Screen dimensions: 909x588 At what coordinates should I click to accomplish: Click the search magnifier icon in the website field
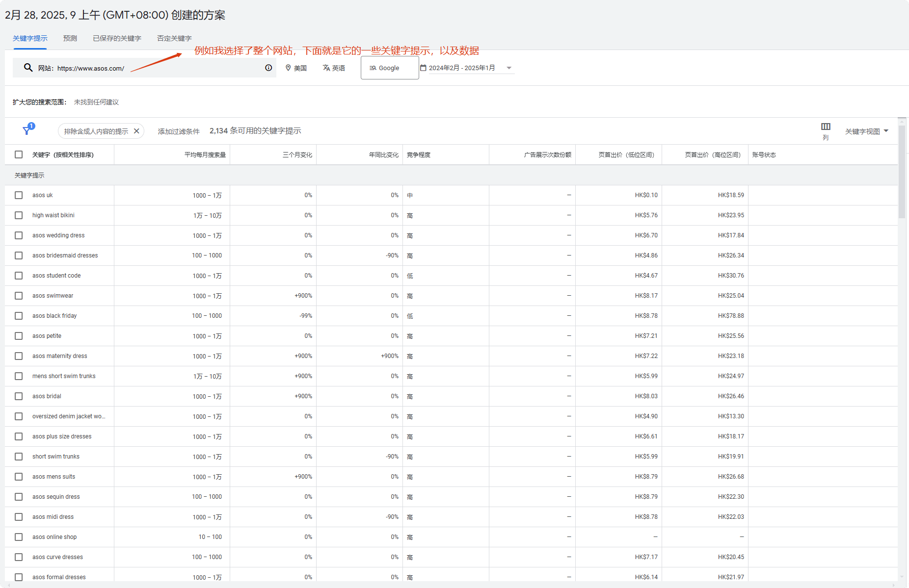pyautogui.click(x=28, y=68)
